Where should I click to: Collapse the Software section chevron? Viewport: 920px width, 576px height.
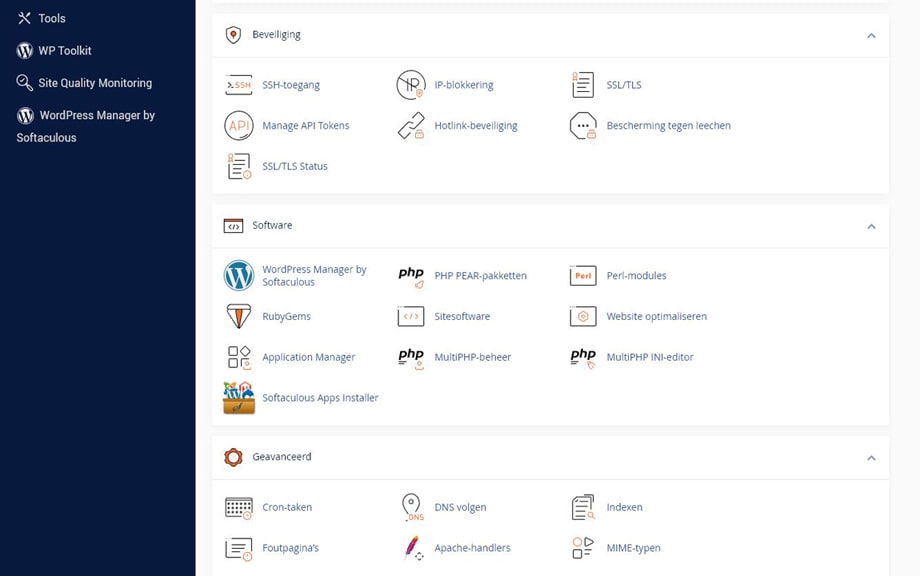tap(871, 226)
